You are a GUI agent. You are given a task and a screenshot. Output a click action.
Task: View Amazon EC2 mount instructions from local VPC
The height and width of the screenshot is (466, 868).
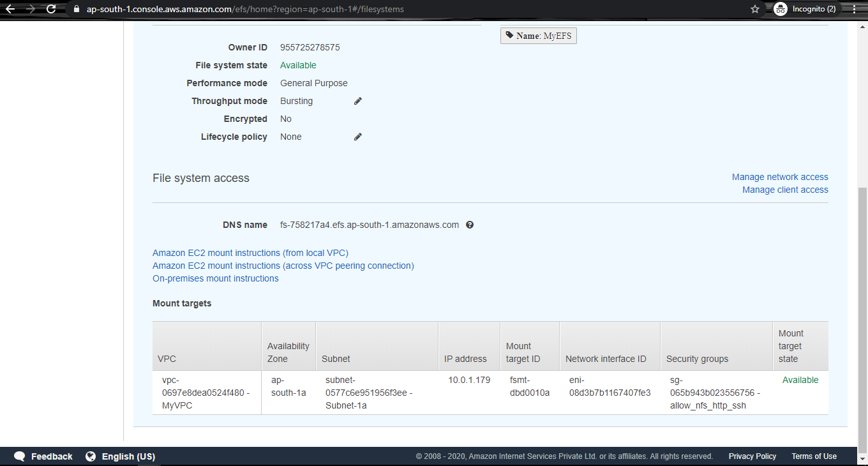tap(250, 253)
